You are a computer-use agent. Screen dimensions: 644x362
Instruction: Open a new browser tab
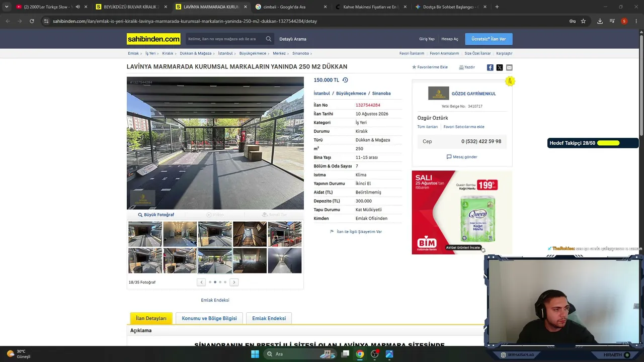pyautogui.click(x=497, y=7)
